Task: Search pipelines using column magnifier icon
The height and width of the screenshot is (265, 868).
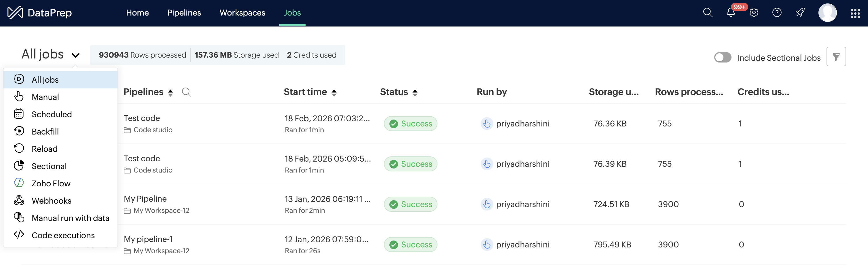Action: 186,92
